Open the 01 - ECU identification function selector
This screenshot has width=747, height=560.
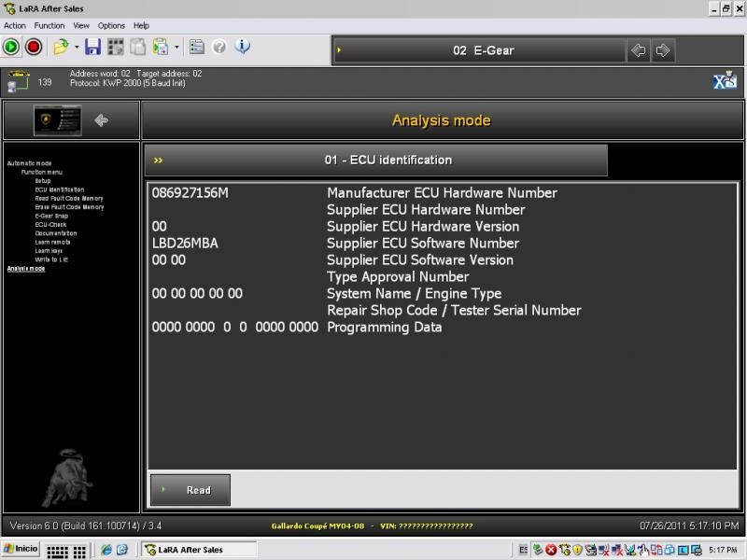click(376, 161)
